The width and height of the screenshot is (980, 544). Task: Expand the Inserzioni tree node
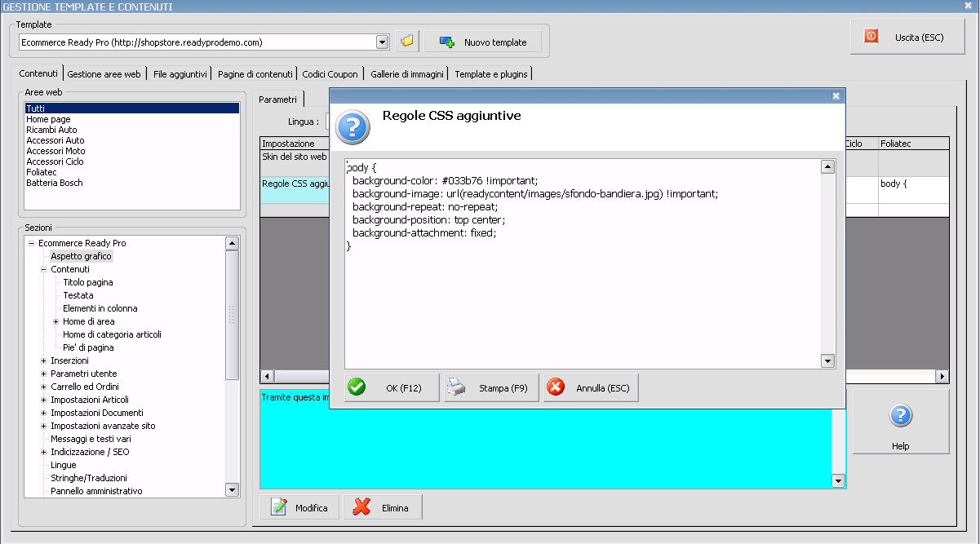pyautogui.click(x=44, y=360)
